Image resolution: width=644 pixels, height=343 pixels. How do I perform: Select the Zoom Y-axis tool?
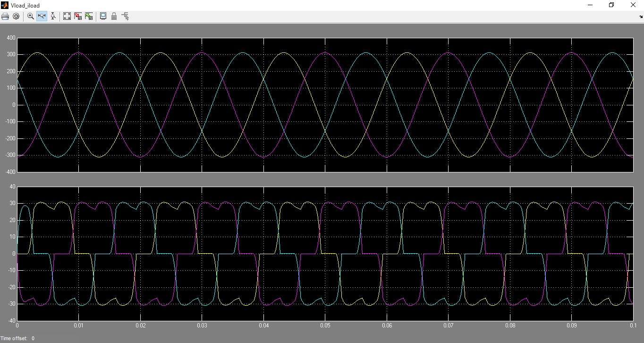53,16
